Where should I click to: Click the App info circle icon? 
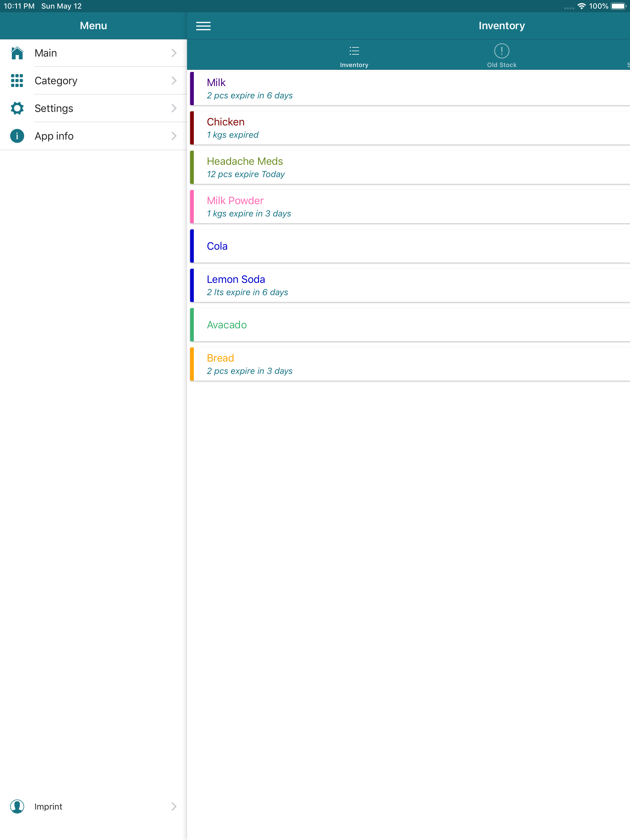(x=17, y=136)
